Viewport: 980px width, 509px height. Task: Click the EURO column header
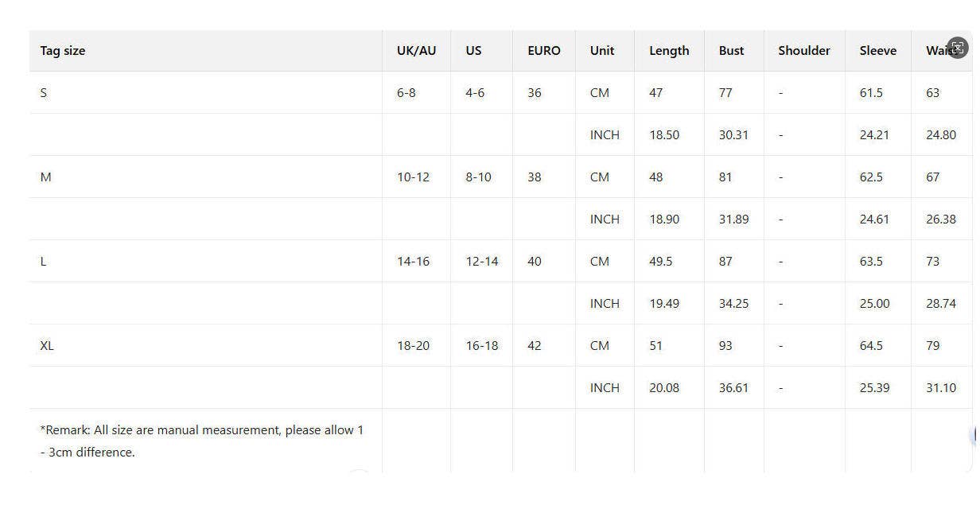pos(543,51)
